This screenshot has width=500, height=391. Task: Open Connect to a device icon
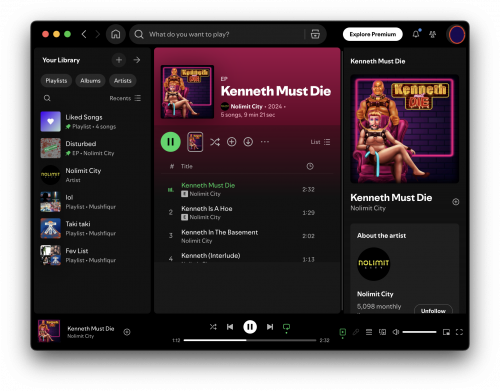tap(382, 332)
